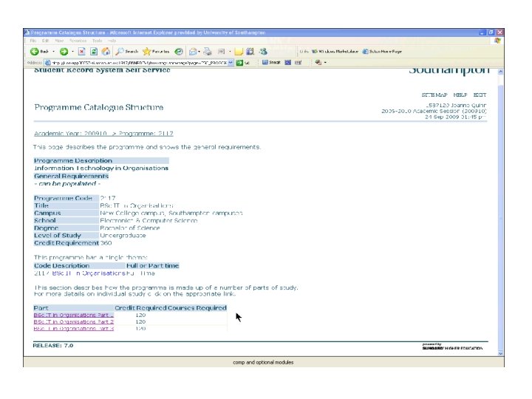The image size is (532, 399).
Task: Open the Home page icon
Action: (106, 52)
